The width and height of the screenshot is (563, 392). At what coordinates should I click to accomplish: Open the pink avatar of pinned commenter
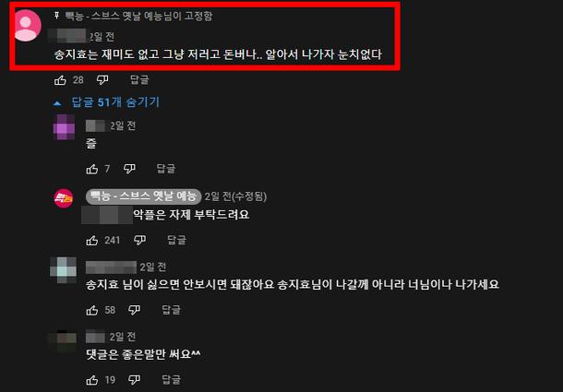pyautogui.click(x=26, y=26)
